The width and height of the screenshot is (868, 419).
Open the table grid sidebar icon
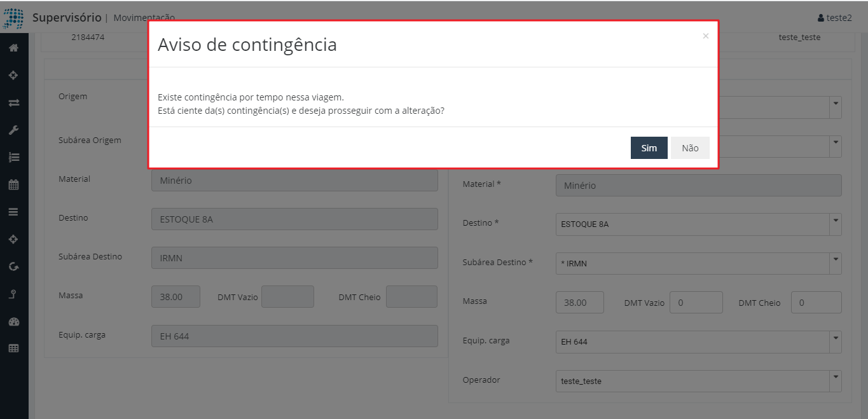(13, 348)
